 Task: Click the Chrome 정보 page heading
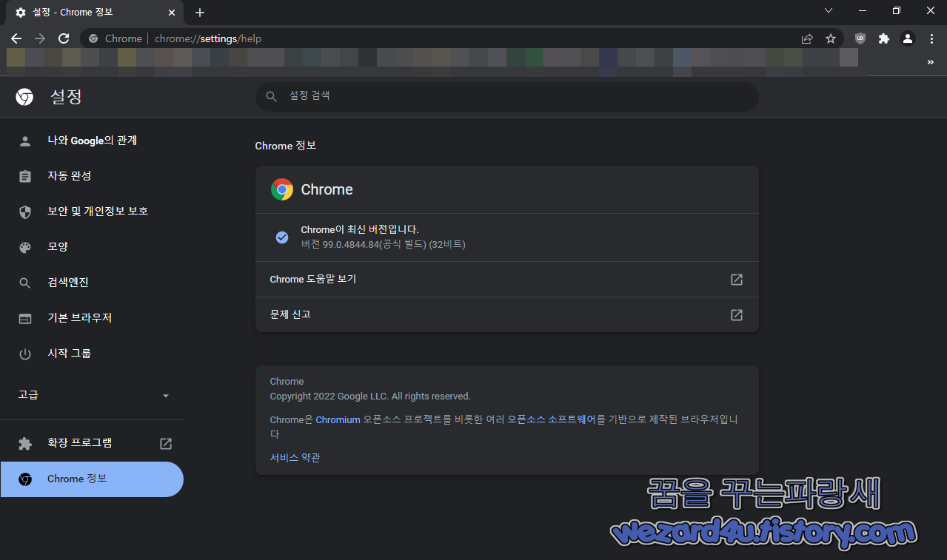coord(286,146)
